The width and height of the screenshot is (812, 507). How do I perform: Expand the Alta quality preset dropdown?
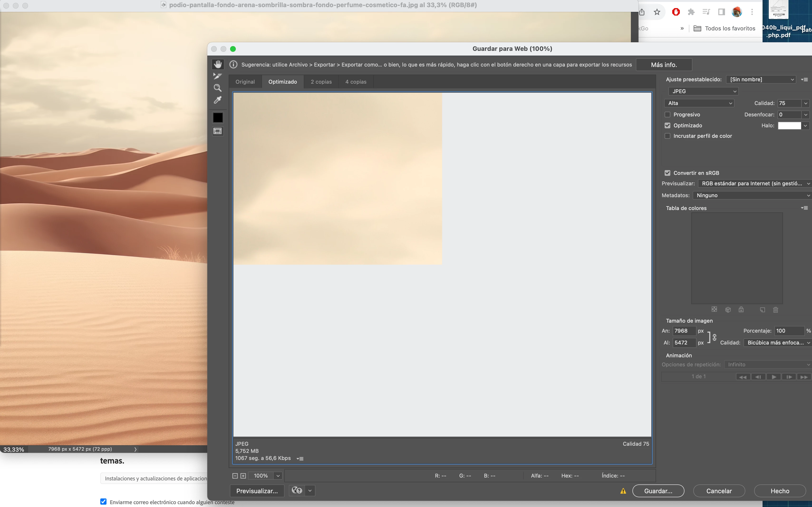click(699, 103)
